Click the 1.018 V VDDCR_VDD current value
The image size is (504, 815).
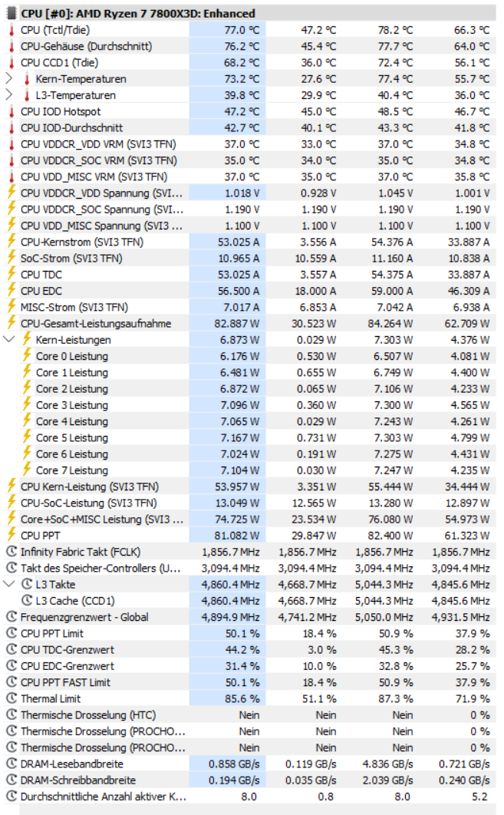tap(242, 193)
